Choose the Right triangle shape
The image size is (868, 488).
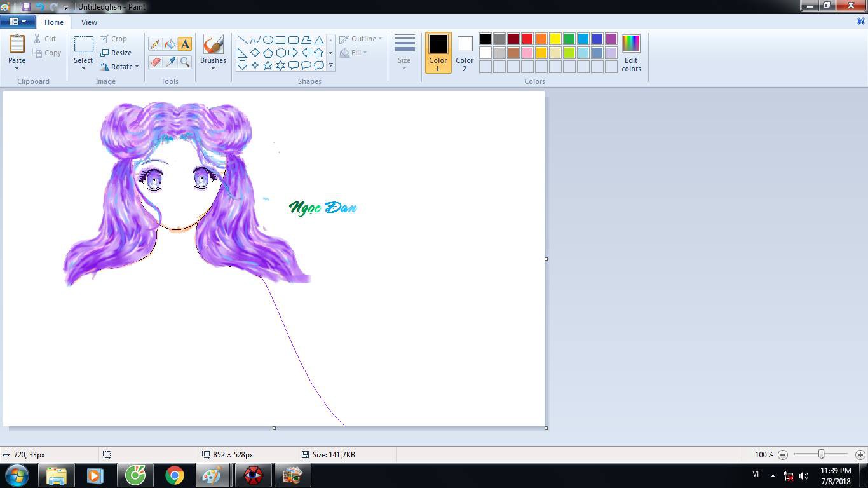tap(243, 53)
